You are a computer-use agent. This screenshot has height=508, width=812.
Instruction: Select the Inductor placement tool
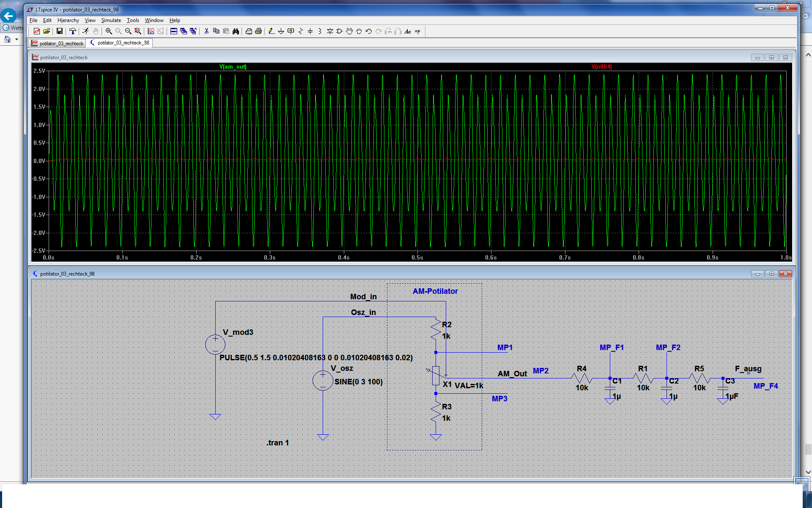320,31
